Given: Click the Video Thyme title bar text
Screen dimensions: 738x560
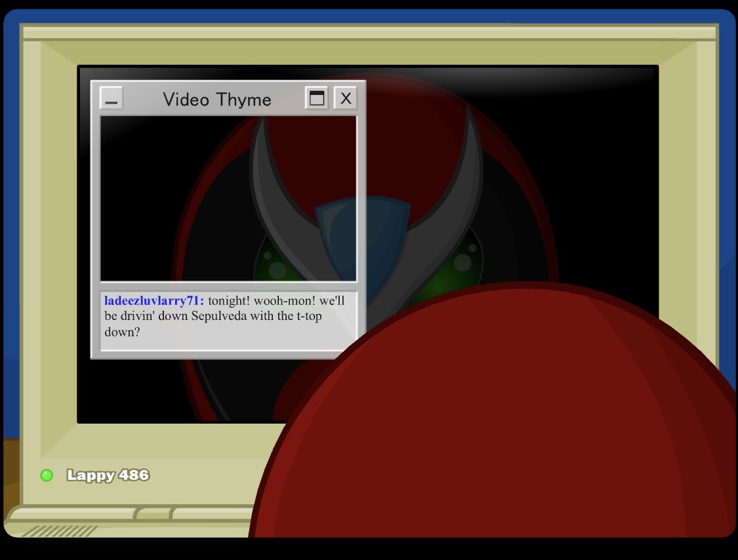Looking at the screenshot, I should pos(217,100).
